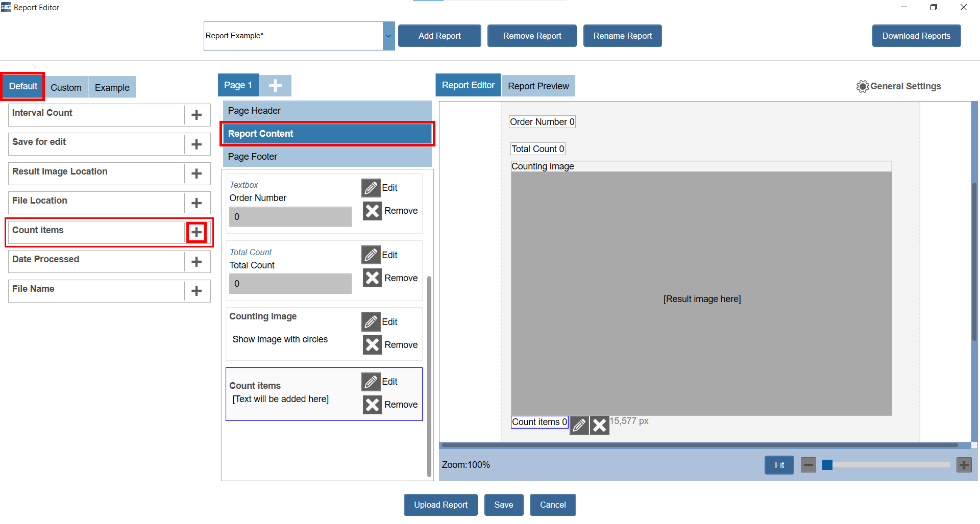Remove Count items element via X icon
The image size is (980, 524).
372,405
